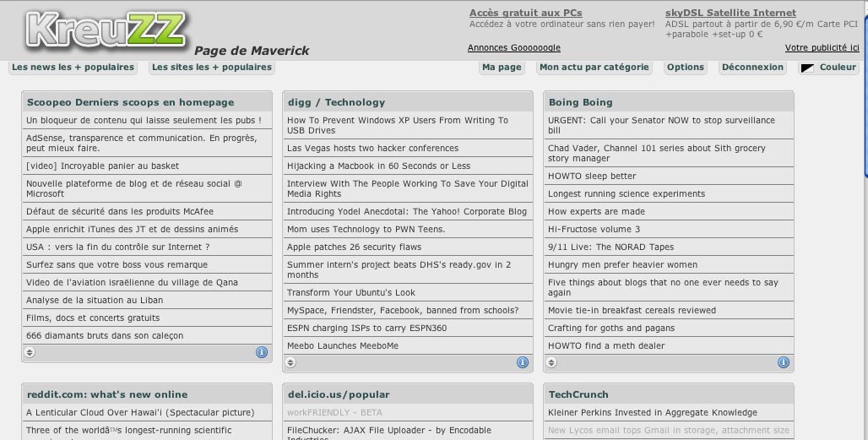Open 'Interview With The People Working' story
The width and height of the screenshot is (868, 440).
tap(408, 188)
